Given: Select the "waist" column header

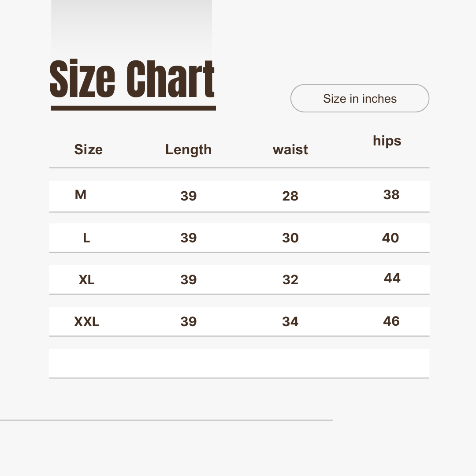Looking at the screenshot, I should coord(290,150).
